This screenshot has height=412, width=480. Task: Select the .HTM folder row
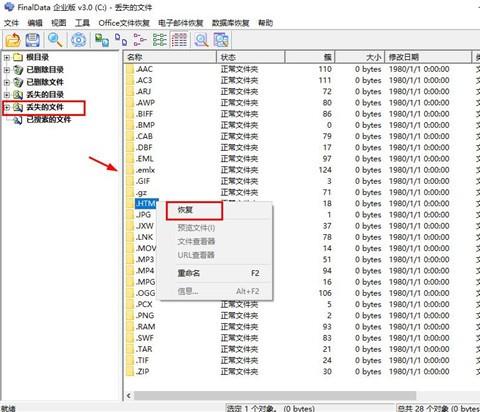[x=146, y=204]
